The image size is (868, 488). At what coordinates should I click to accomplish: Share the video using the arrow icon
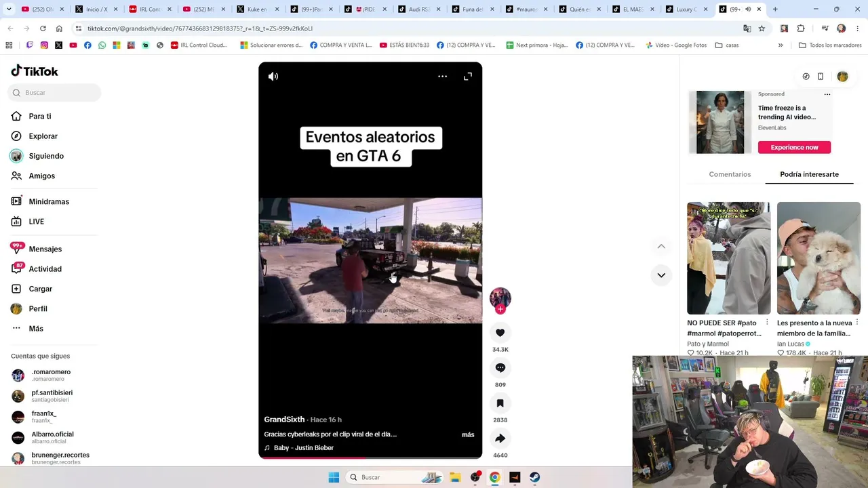click(x=500, y=439)
